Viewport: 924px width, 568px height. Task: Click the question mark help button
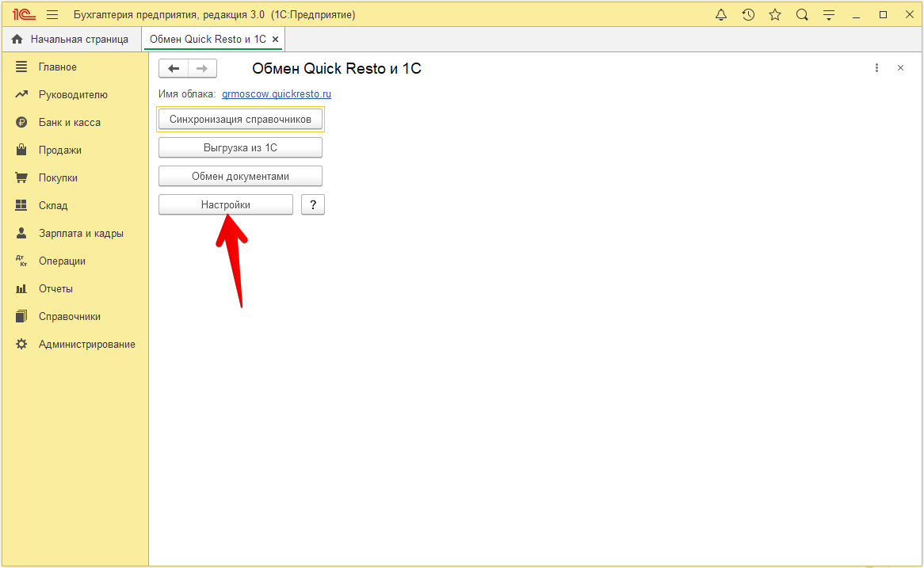coord(313,204)
